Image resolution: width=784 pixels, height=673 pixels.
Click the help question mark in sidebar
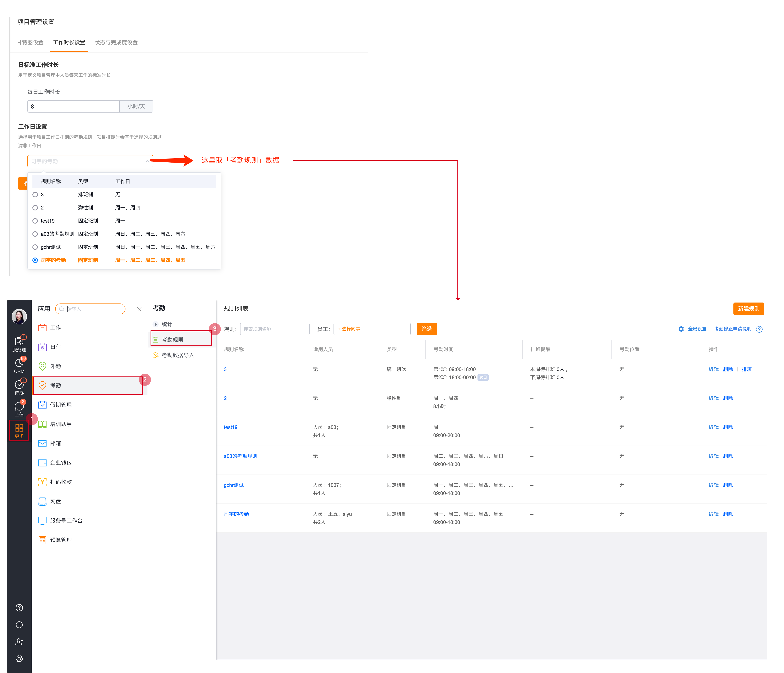tap(19, 608)
